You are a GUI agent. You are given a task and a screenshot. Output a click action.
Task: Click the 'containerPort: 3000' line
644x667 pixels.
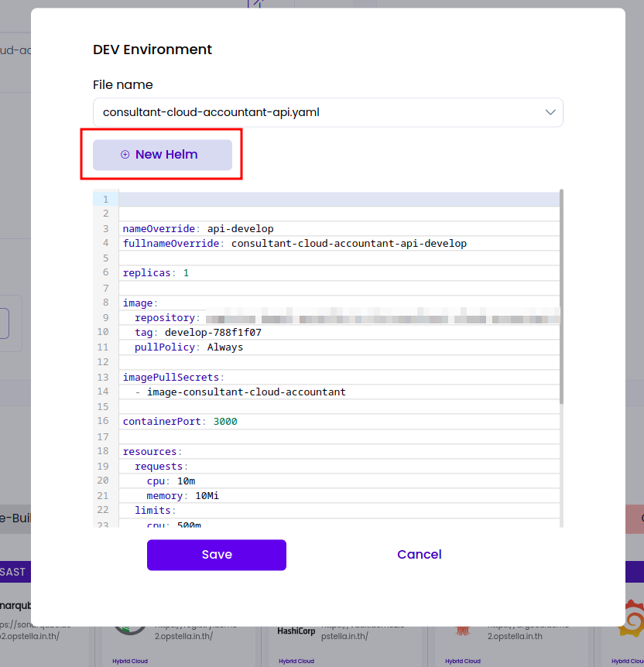[180, 422]
